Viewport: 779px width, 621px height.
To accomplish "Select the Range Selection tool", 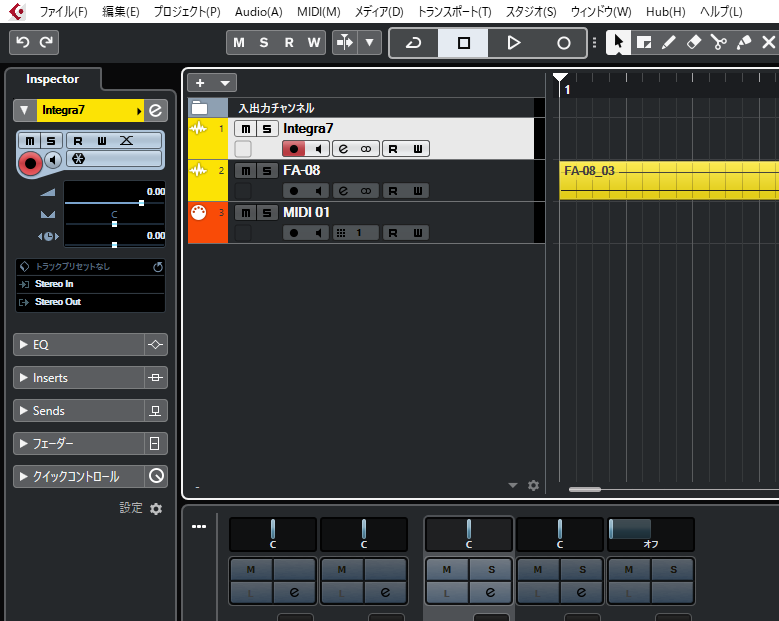I will point(644,42).
